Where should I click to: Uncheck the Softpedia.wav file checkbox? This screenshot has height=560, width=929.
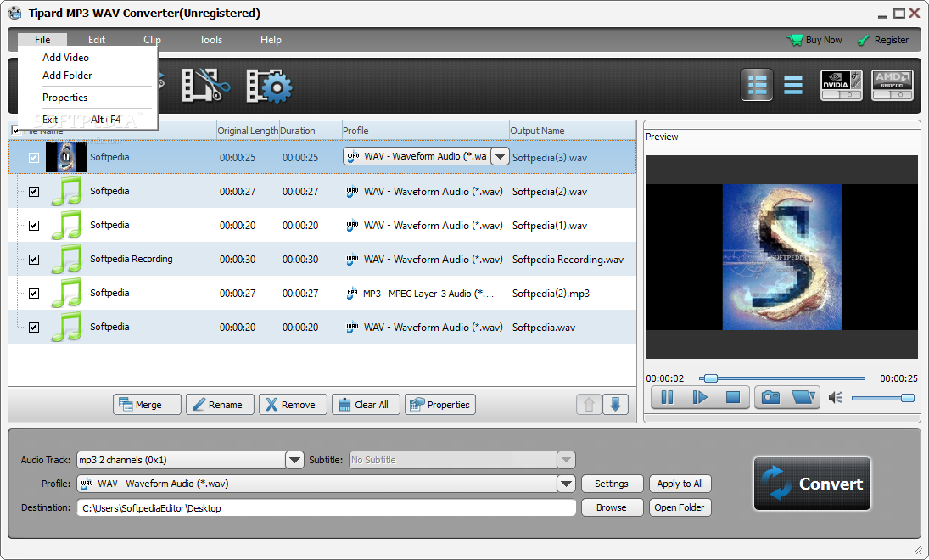pyautogui.click(x=34, y=328)
